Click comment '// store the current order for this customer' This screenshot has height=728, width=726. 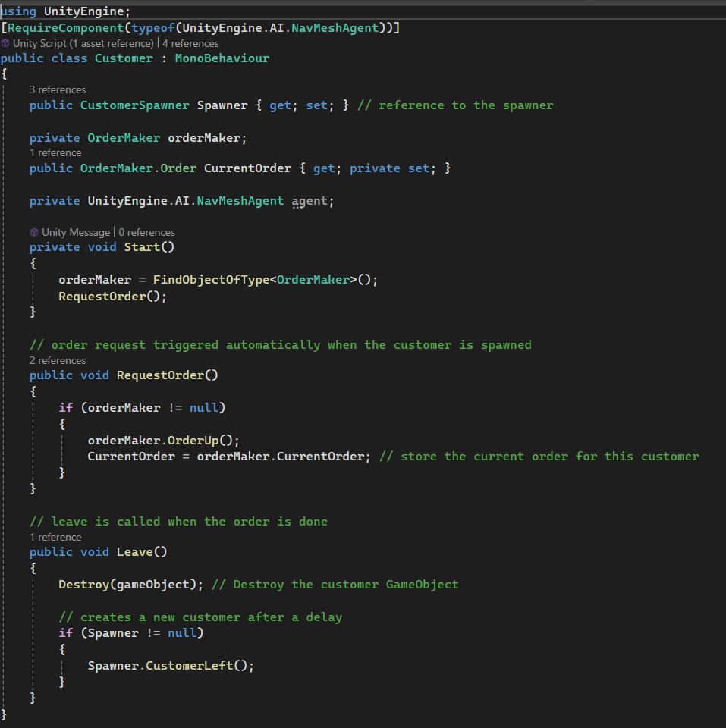tap(539, 457)
